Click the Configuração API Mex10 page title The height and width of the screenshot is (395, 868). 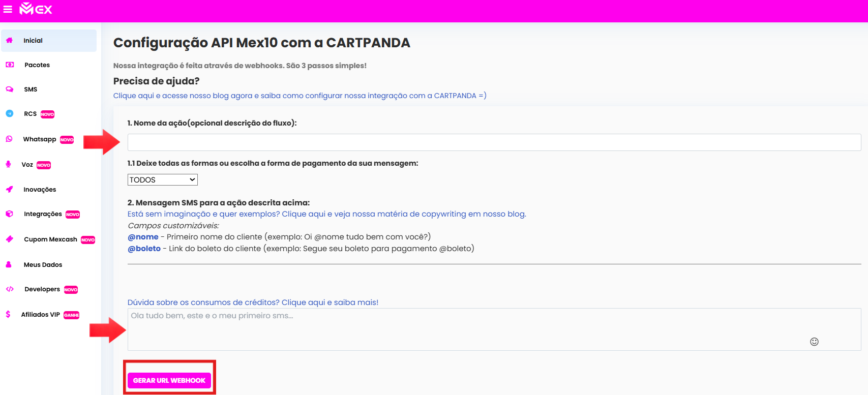(261, 43)
